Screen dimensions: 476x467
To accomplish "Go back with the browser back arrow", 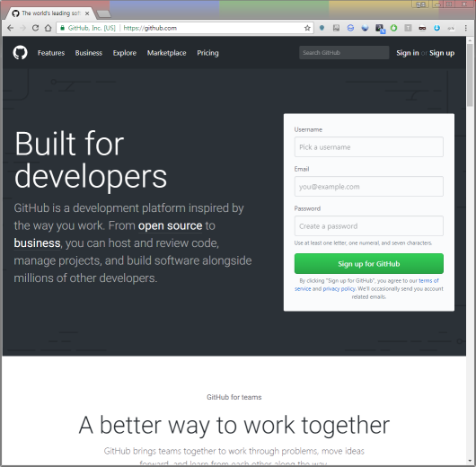I will click(x=11, y=28).
